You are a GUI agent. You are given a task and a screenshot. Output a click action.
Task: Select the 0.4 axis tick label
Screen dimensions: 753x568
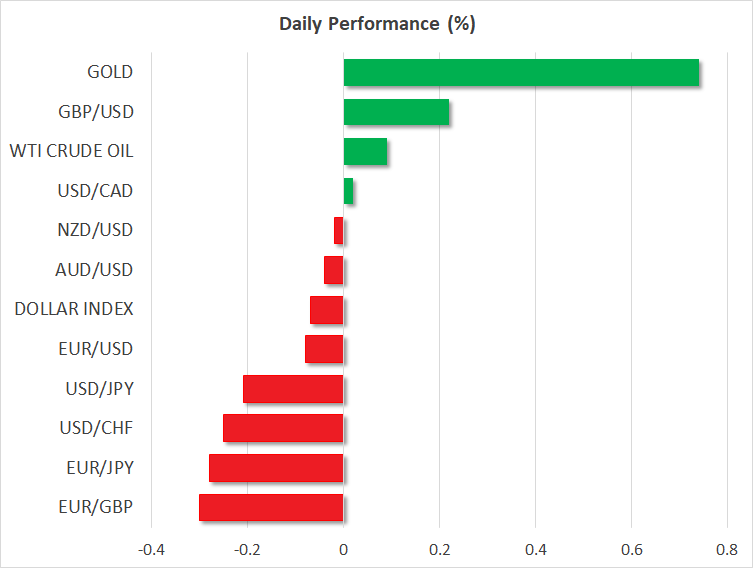(535, 549)
